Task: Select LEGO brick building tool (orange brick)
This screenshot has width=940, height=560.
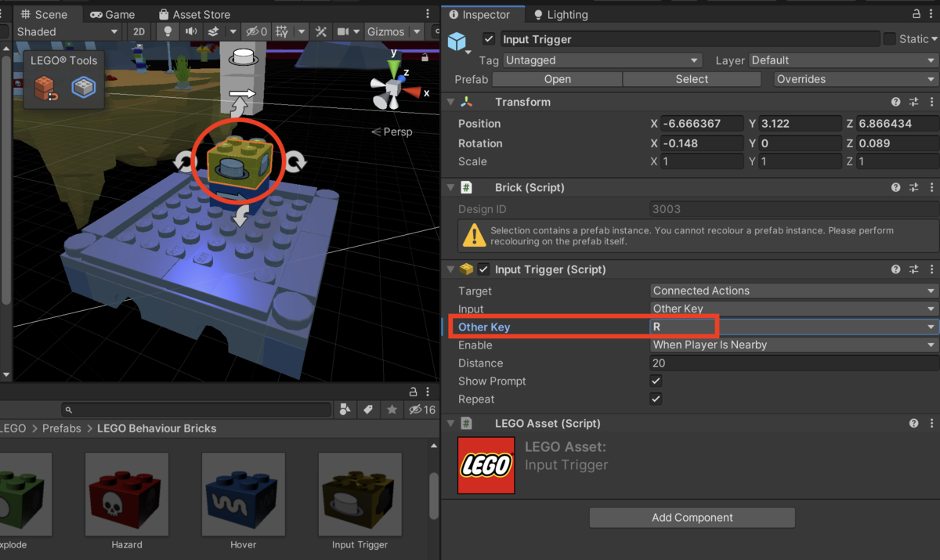Action: tap(46, 89)
